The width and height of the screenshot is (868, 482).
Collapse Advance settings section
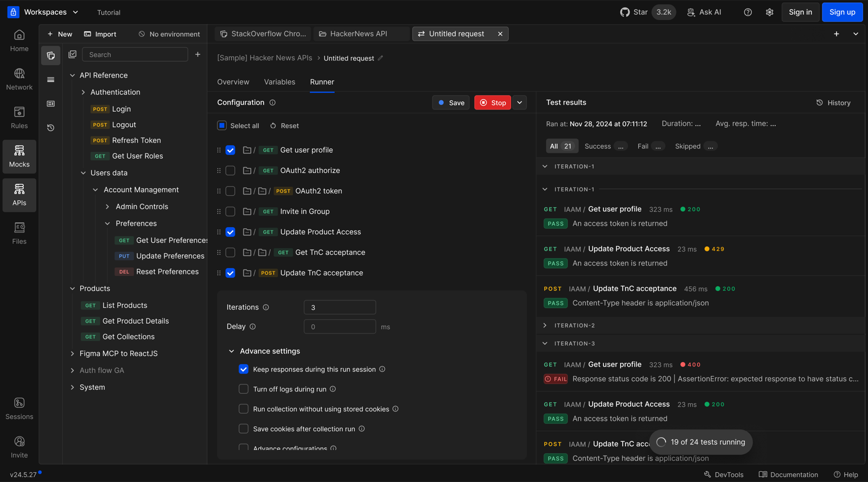click(232, 351)
